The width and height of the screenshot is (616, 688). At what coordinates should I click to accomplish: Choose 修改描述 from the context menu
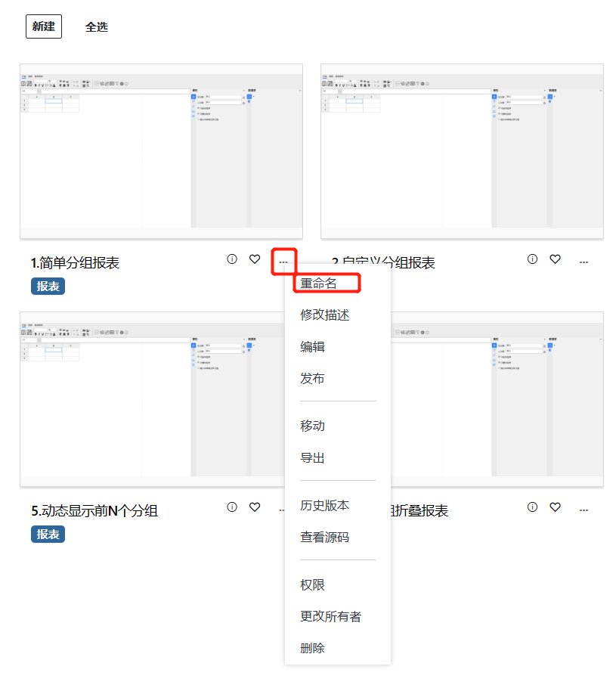[x=325, y=315]
